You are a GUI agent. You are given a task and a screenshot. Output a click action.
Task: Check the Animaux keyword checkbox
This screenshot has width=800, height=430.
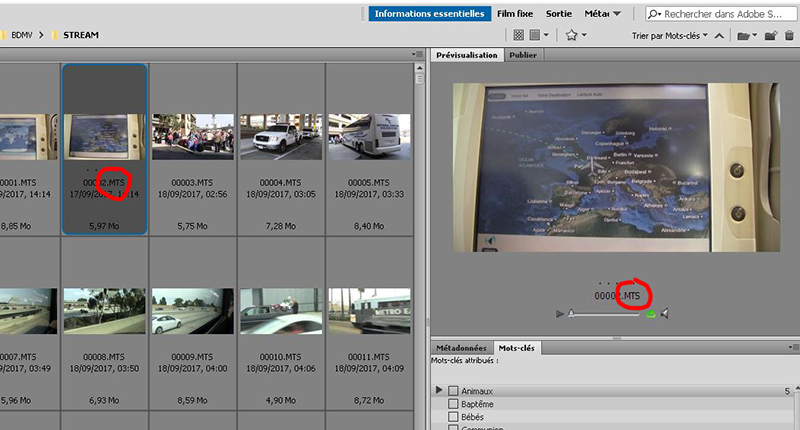pos(453,391)
